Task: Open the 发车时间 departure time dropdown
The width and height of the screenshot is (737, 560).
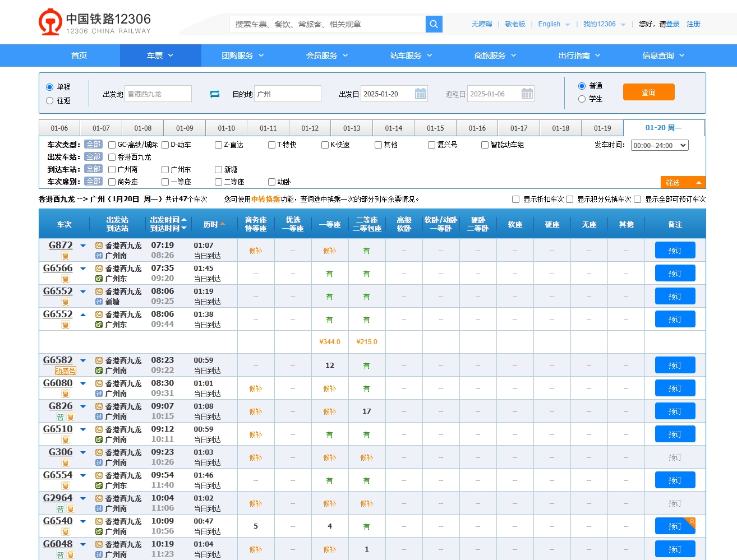Action: tap(659, 146)
